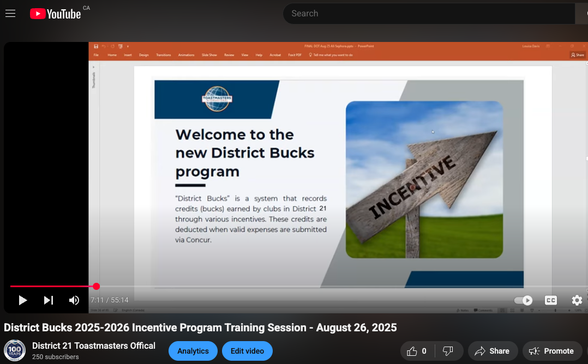The height and width of the screenshot is (364, 588).
Task: Dislike the video with thumbs down
Action: pos(447,351)
